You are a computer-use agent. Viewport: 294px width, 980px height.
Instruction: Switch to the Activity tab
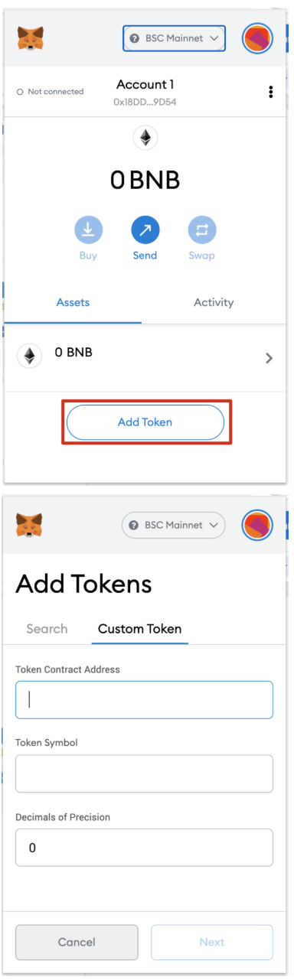(214, 302)
